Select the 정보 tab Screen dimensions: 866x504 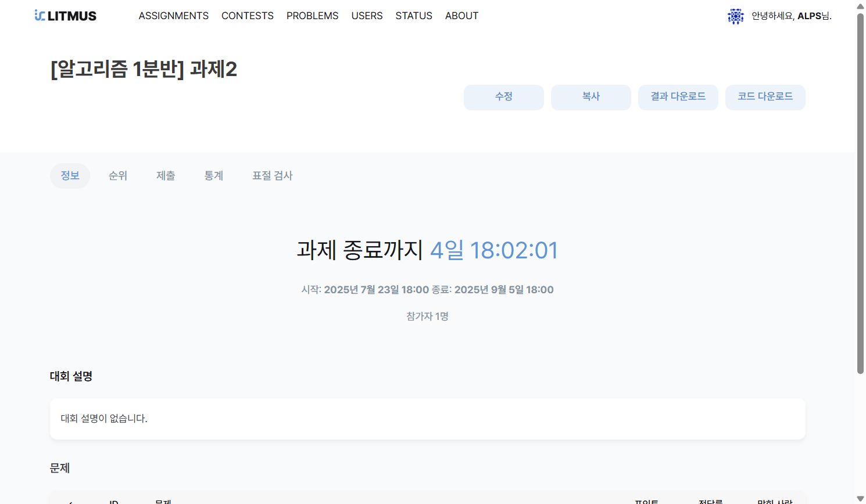coord(70,176)
